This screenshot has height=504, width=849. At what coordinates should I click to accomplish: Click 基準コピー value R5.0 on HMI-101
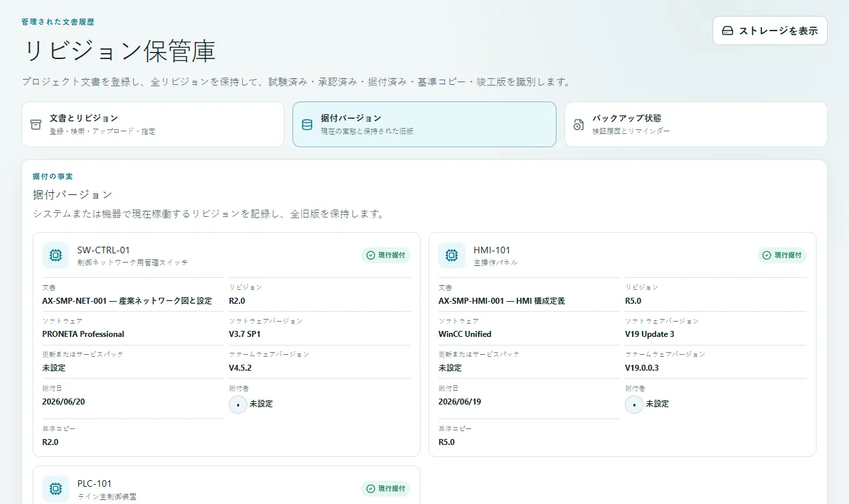446,442
